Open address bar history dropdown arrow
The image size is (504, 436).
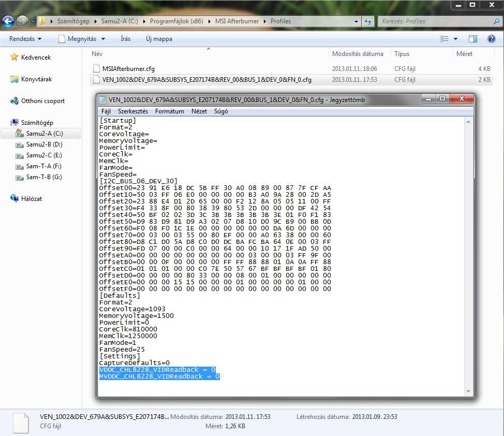click(x=356, y=22)
